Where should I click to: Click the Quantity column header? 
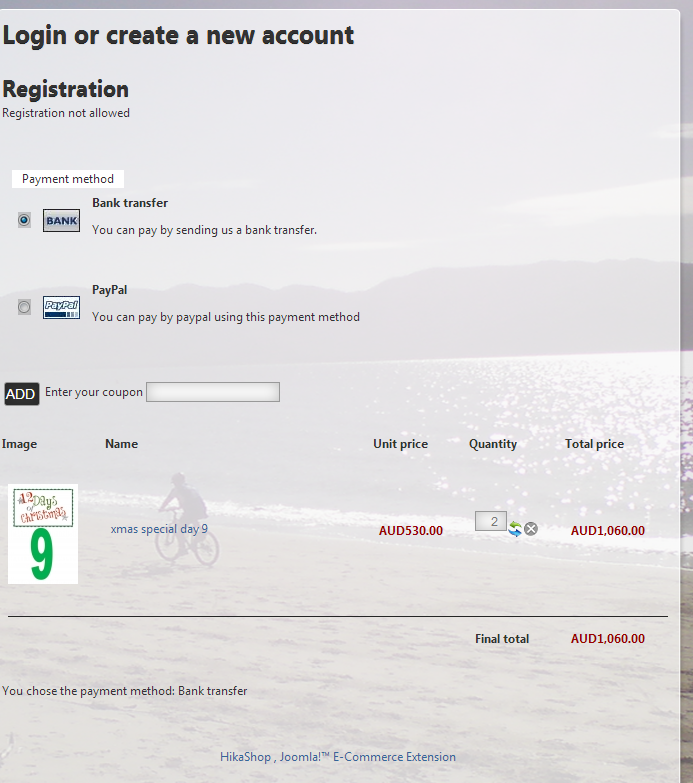click(493, 444)
